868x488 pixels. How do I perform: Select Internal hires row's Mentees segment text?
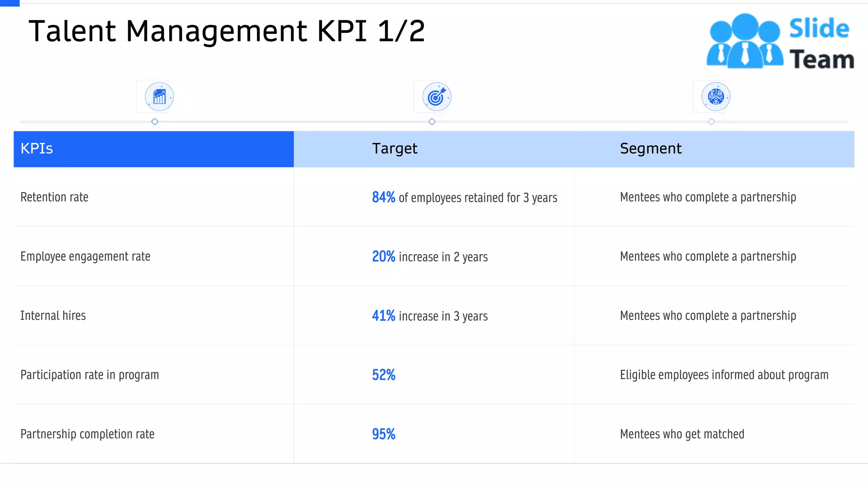708,316
